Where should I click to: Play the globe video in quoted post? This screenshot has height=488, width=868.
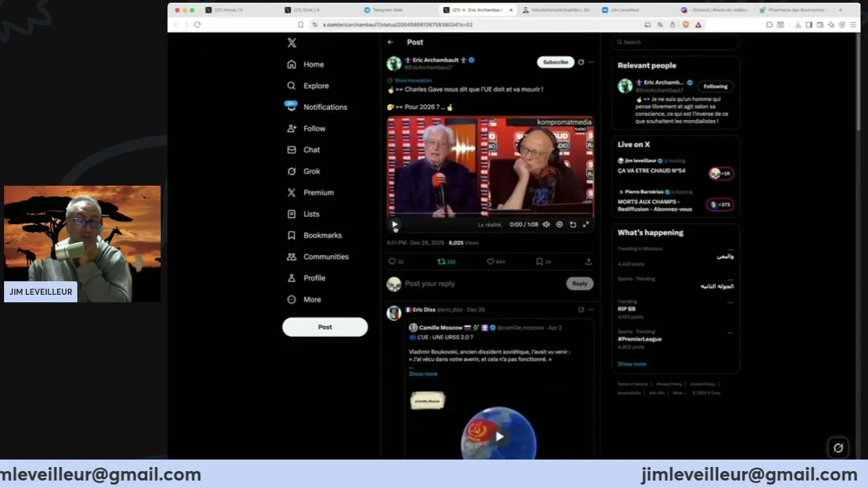(499, 436)
